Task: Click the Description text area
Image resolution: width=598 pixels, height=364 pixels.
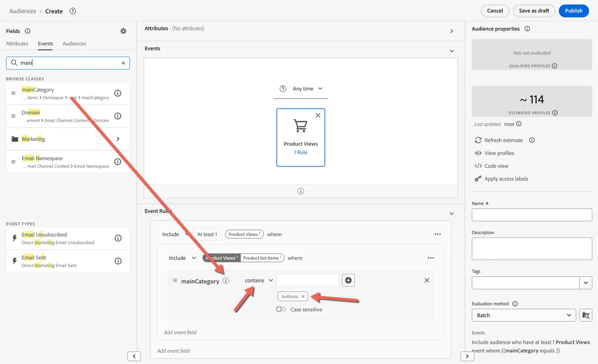Action: point(532,249)
